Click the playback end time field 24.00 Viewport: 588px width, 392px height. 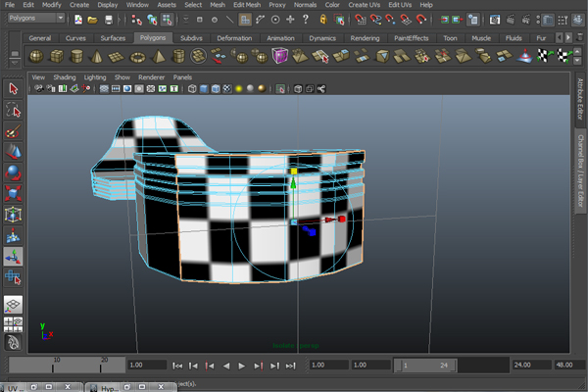coord(531,365)
